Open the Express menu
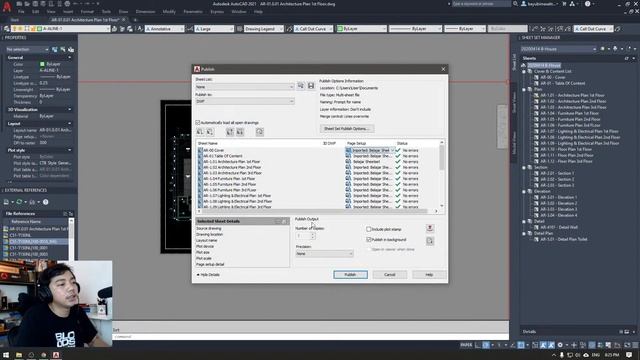 (x=217, y=12)
